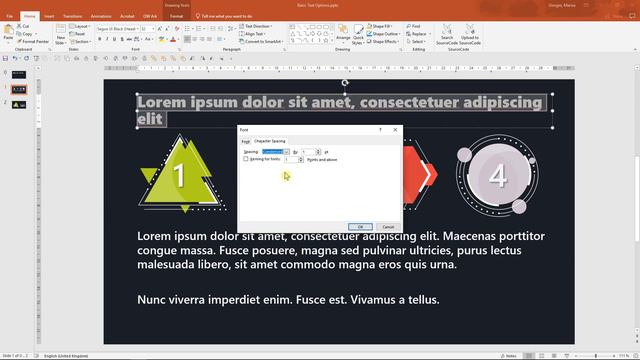Open the Select dropdown in Editing

click(417, 42)
